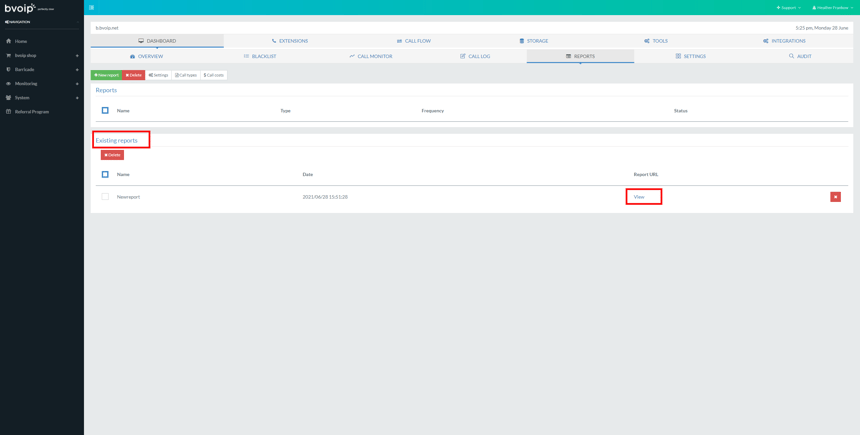The width and height of the screenshot is (860, 435).
Task: Click the red X icon for Newreport row
Action: [x=835, y=197]
